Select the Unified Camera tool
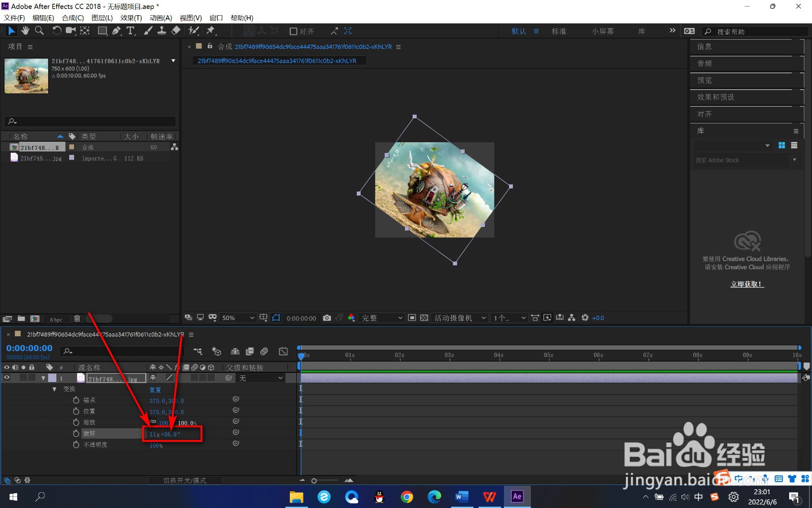Image resolution: width=812 pixels, height=508 pixels. (71, 30)
